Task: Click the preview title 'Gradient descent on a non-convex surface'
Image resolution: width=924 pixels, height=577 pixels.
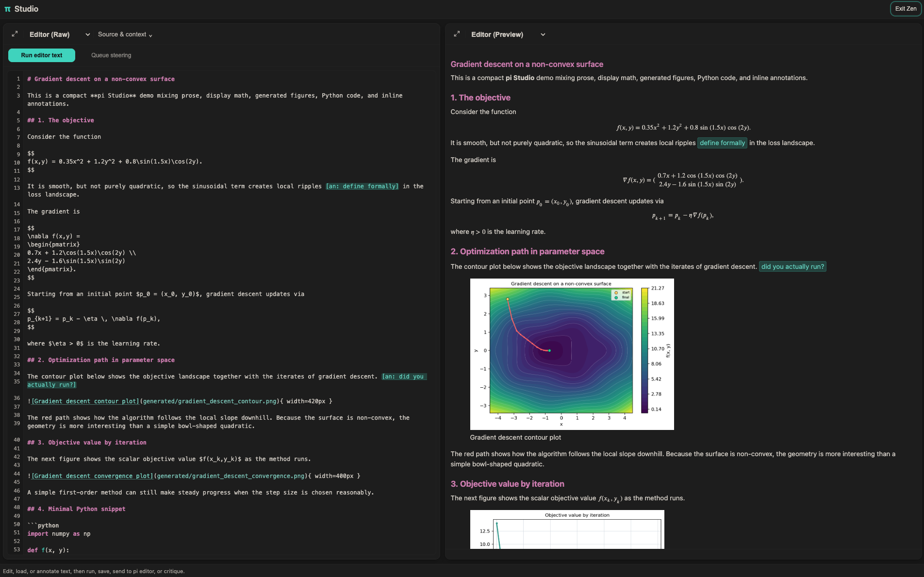Action: [x=527, y=64]
